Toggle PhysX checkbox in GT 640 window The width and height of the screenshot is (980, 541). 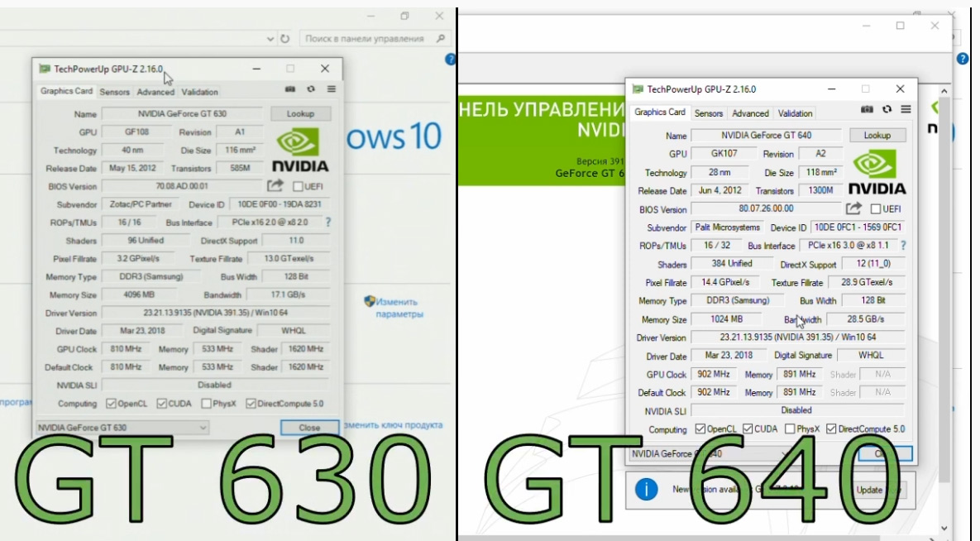click(x=790, y=429)
